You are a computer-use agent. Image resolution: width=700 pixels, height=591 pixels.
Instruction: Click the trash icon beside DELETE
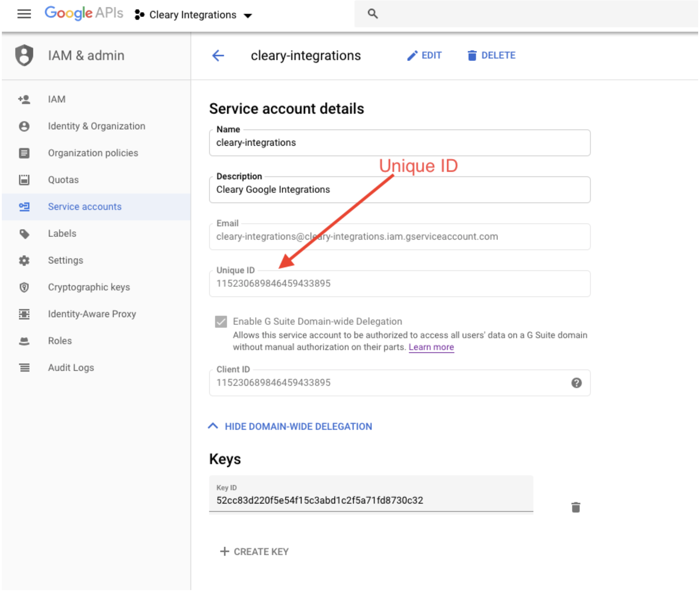472,55
